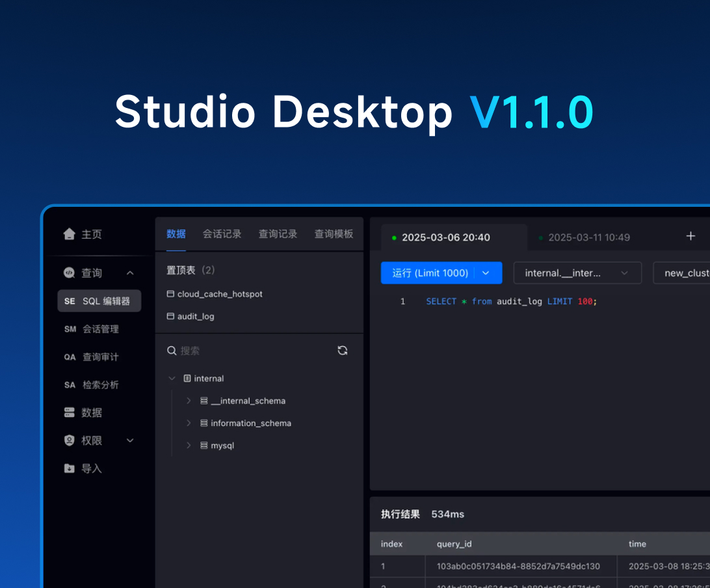Screen dimensions: 710x588
Task: Click database icon beside mysql
Action: [204, 446]
